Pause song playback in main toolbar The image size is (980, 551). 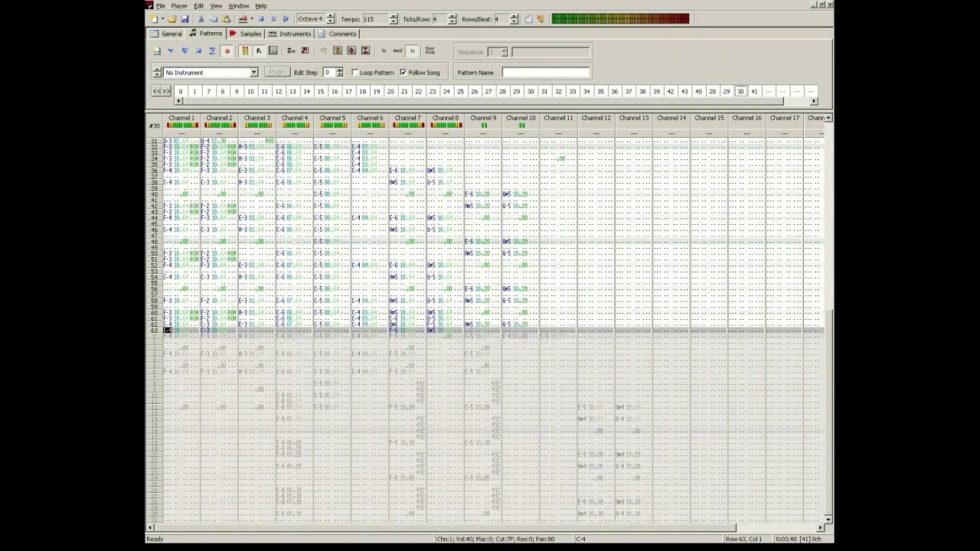coord(273,19)
